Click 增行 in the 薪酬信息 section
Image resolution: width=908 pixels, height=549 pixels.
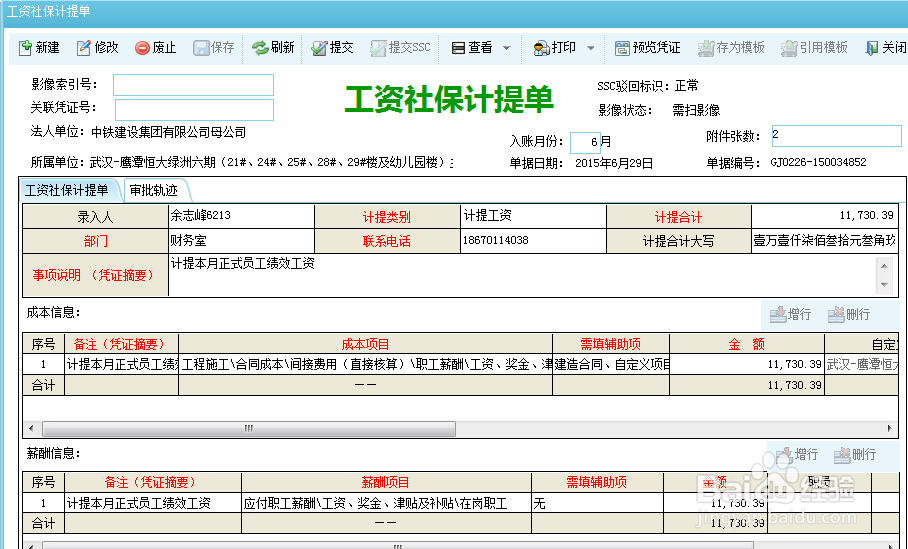[x=797, y=455]
